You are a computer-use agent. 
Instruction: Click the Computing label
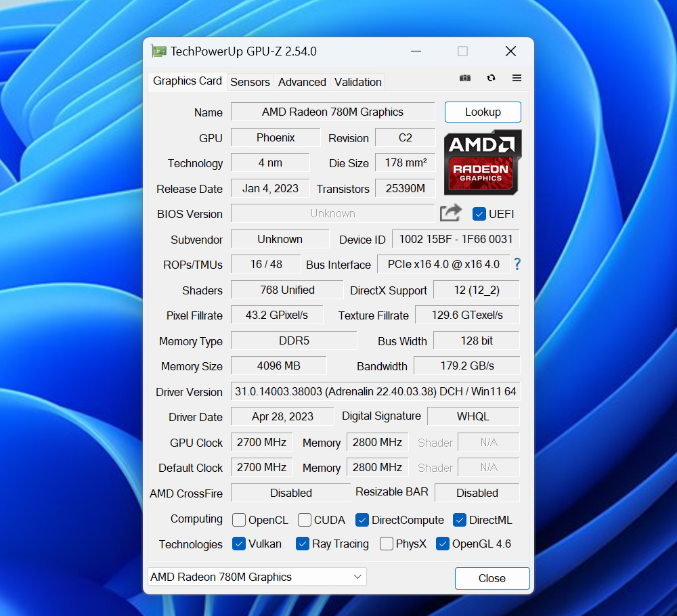click(x=196, y=519)
